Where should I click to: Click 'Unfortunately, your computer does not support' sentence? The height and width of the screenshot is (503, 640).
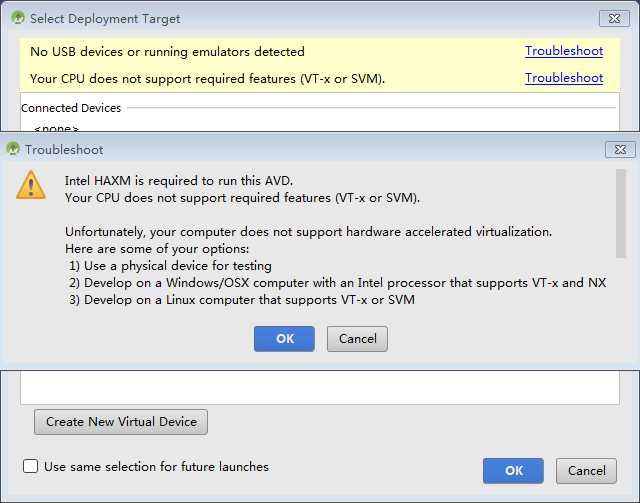pos(309,231)
